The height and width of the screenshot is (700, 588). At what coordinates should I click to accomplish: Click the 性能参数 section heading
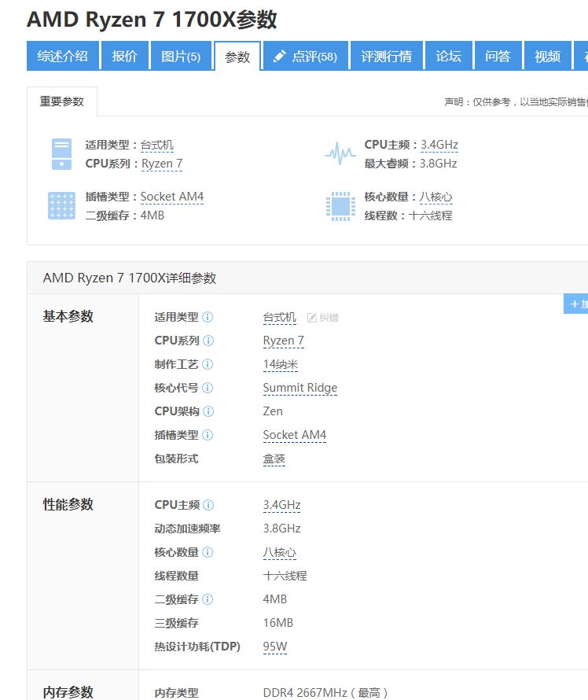pyautogui.click(x=68, y=504)
